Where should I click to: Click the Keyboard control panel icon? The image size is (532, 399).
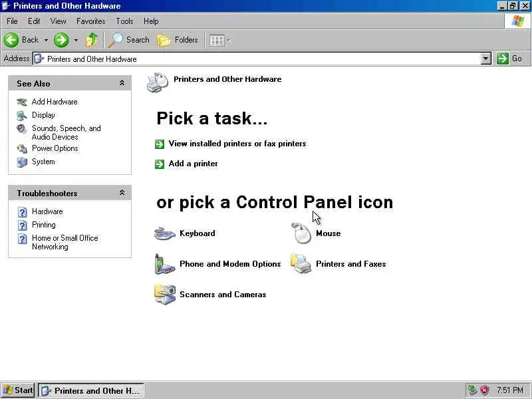pyautogui.click(x=165, y=233)
